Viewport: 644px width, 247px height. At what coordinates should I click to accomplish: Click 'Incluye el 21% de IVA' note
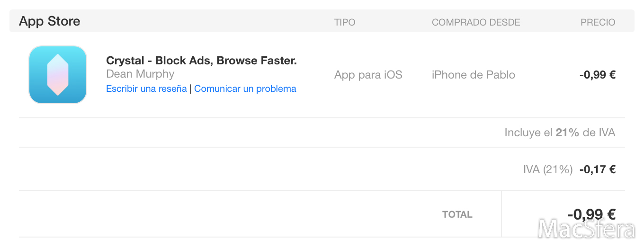point(560,132)
